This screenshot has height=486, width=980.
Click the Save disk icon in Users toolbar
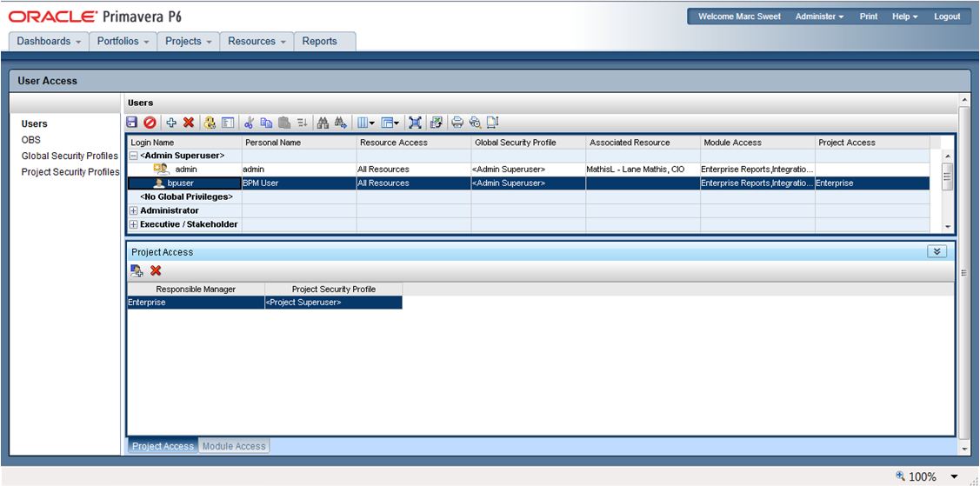(x=132, y=123)
